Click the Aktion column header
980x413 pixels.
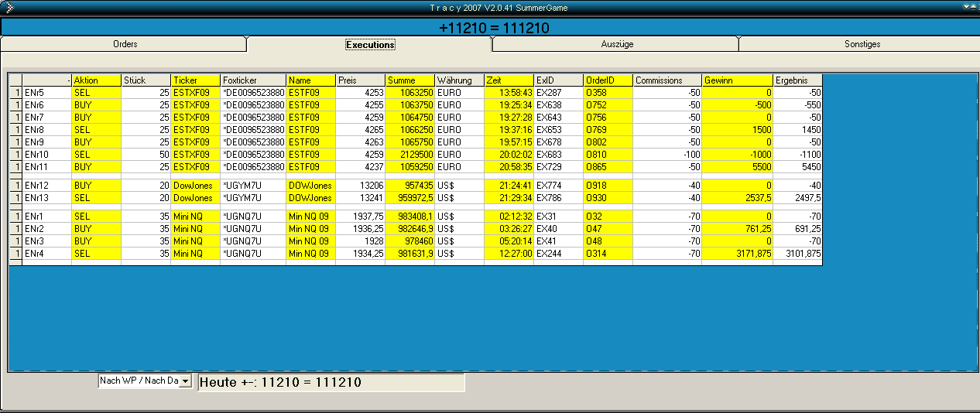(96, 80)
